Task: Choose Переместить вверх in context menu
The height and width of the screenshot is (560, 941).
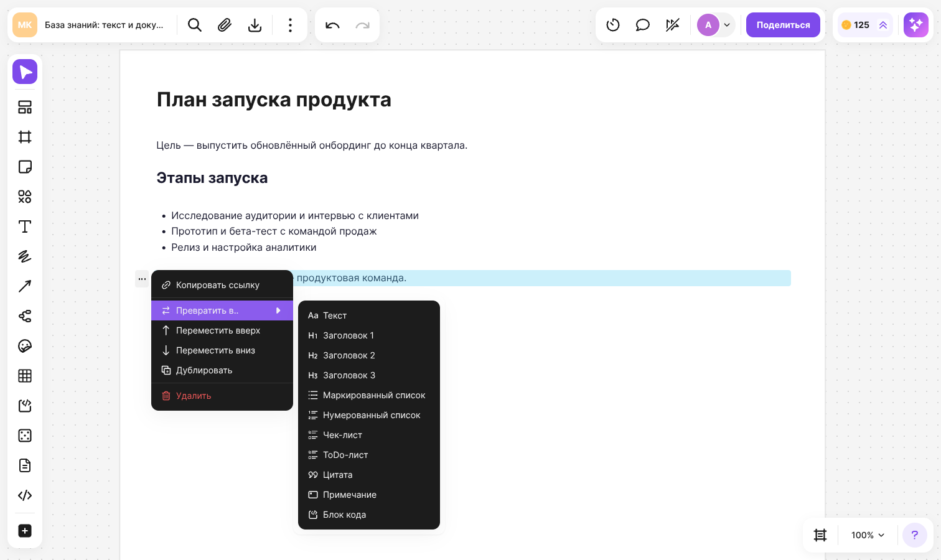Action: coord(222,330)
